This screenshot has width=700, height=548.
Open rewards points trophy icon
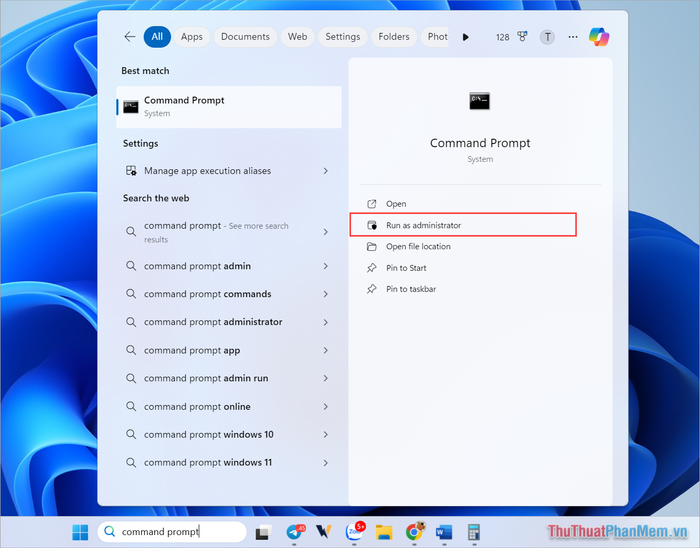[x=522, y=37]
